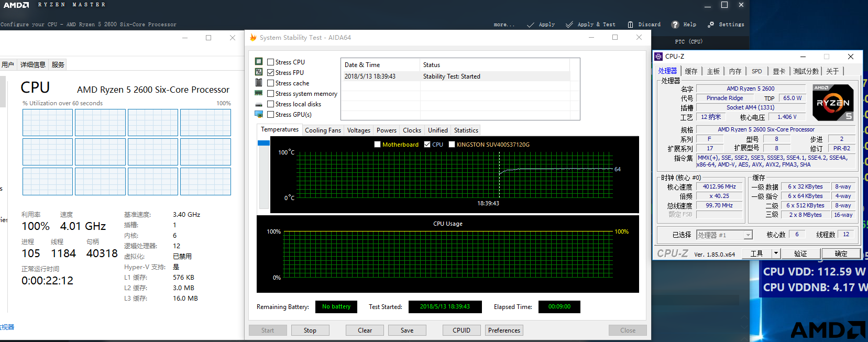Switch to Cooling Fans tab in AIDA64
The width and height of the screenshot is (868, 342).
click(323, 130)
